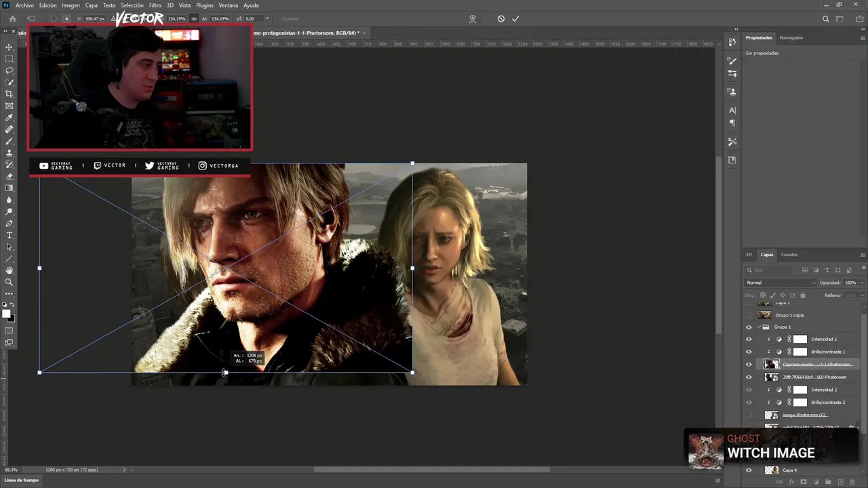The height and width of the screenshot is (488, 868).
Task: Hide the Grupo 1 group
Action: [x=749, y=327]
